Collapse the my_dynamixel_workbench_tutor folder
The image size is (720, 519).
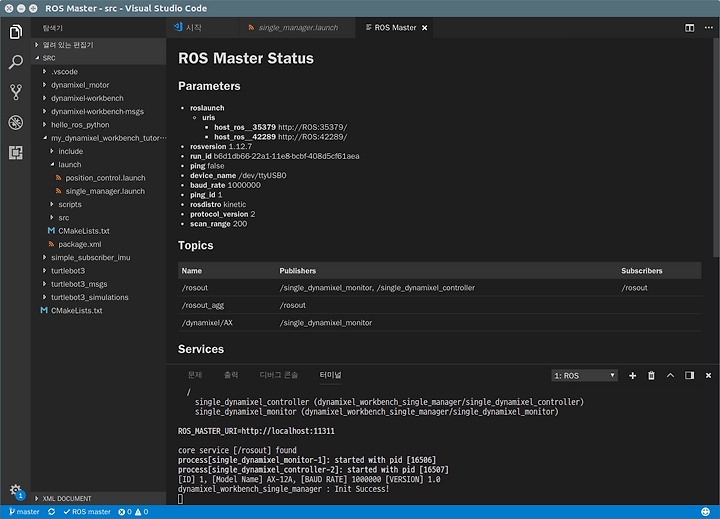[98, 138]
